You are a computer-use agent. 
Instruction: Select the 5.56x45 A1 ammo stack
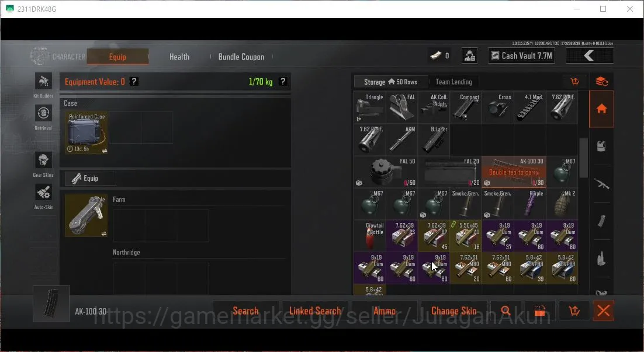pyautogui.click(x=466, y=235)
